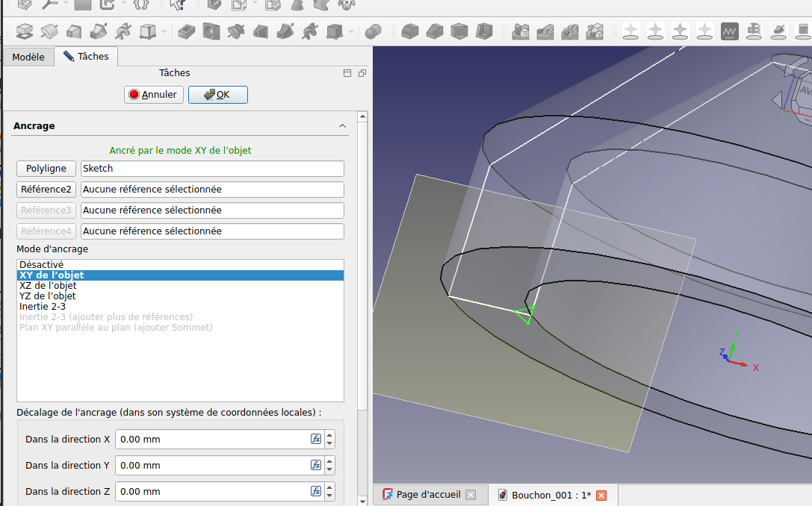This screenshot has height=506, width=812.
Task: Click the X direction offset field
Action: point(212,440)
